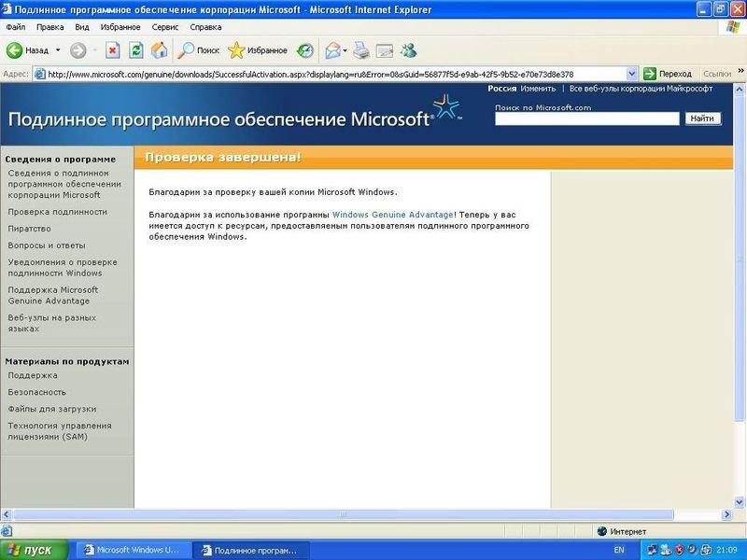Click the Stop loading icon
This screenshot has height=560, width=747.
click(x=112, y=49)
